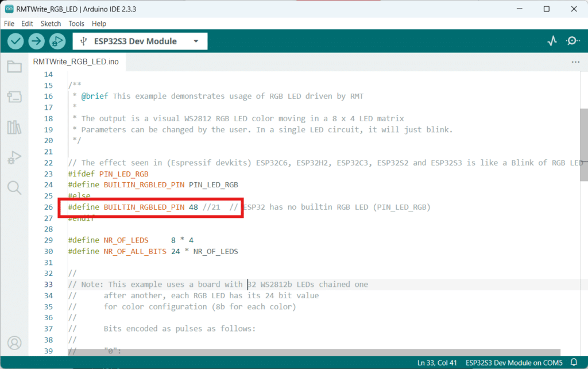Minimize the Arduino IDE window
The width and height of the screenshot is (588, 369).
[519, 9]
